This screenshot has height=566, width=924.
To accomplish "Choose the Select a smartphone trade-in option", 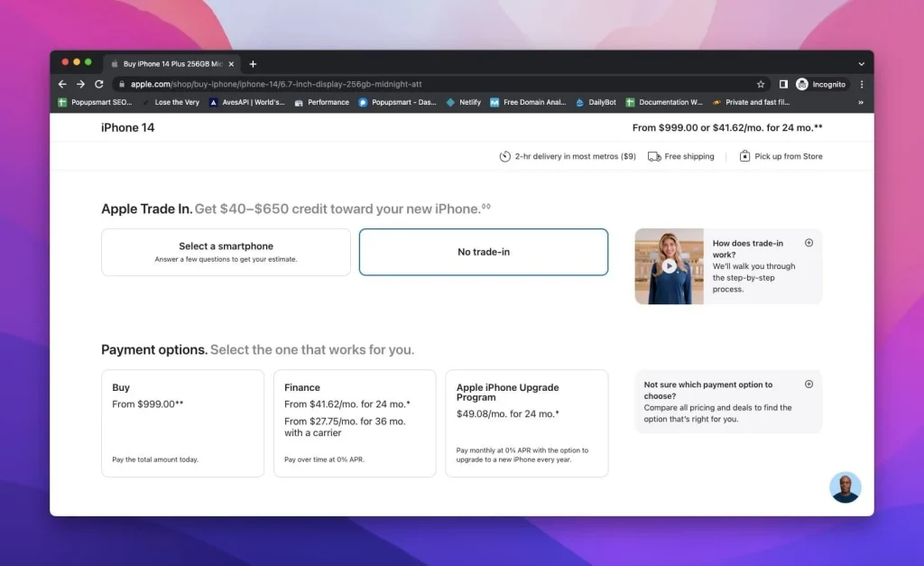I will click(226, 252).
